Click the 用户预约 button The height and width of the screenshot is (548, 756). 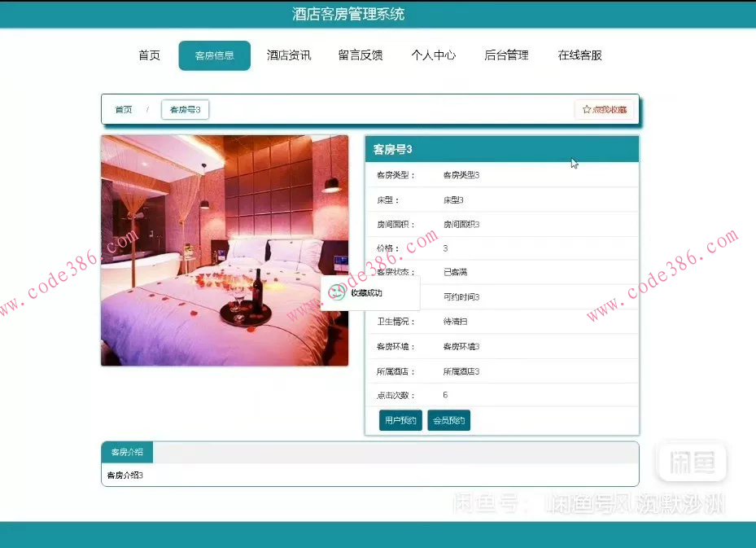[400, 420]
